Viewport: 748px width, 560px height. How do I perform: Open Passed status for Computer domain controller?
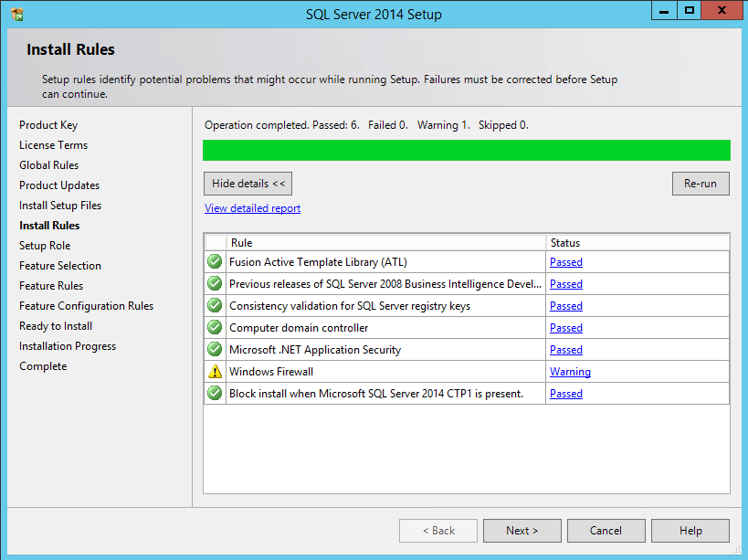[x=566, y=328]
